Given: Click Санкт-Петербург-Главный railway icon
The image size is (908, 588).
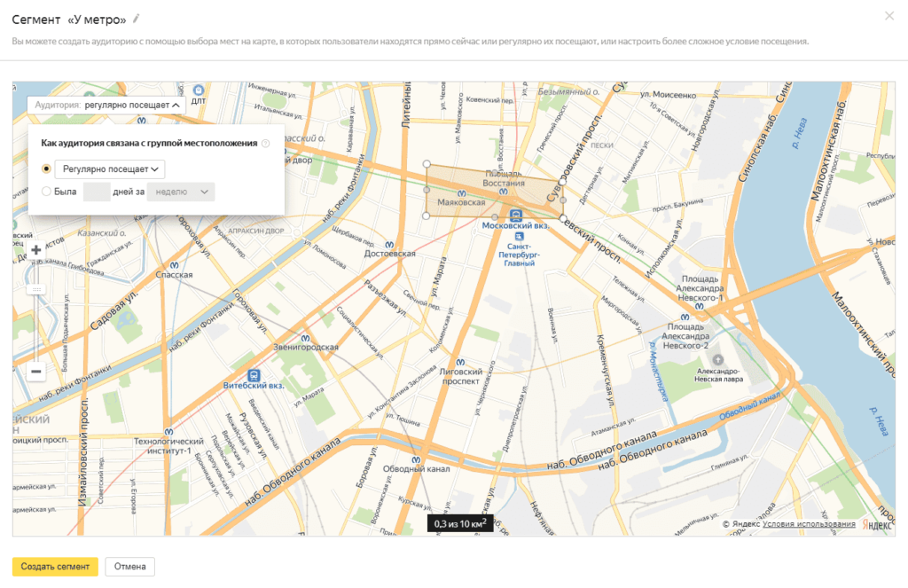Looking at the screenshot, I should pyautogui.click(x=520, y=237).
